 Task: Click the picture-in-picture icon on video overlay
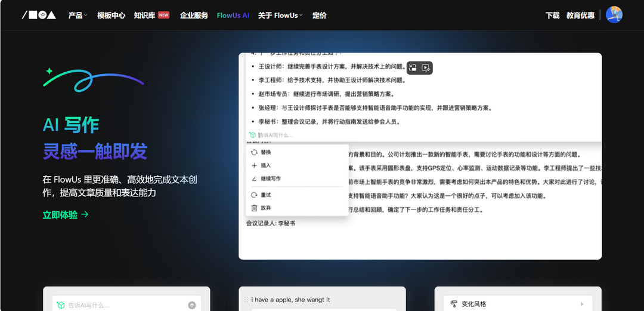(x=413, y=68)
